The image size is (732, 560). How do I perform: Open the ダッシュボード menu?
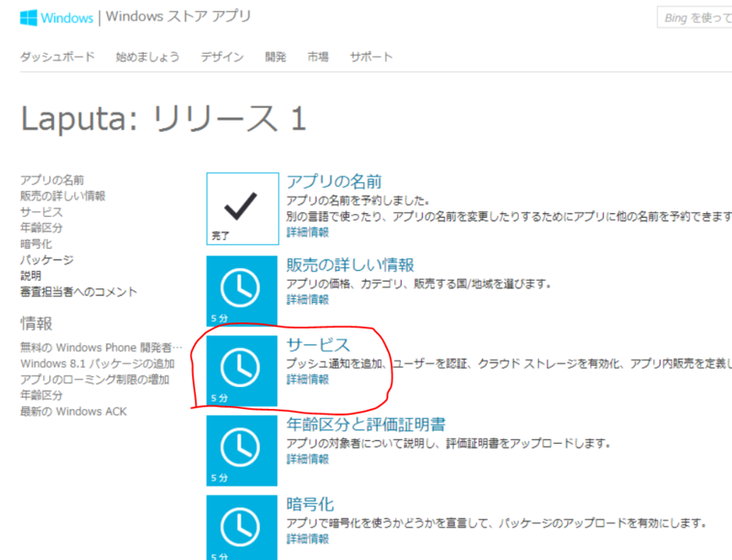(58, 57)
